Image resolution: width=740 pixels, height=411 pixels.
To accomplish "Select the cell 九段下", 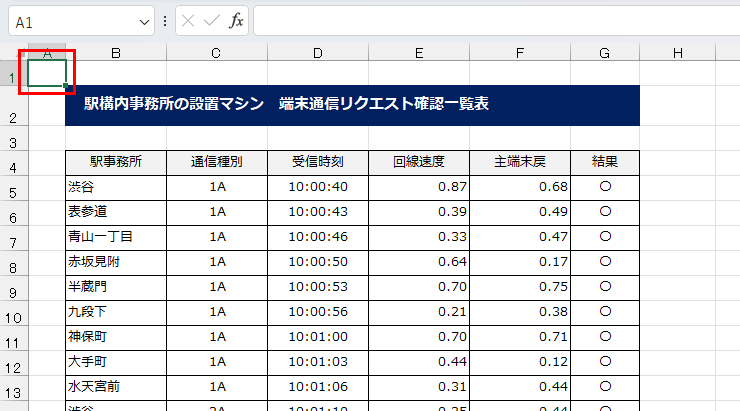I will tap(116, 312).
